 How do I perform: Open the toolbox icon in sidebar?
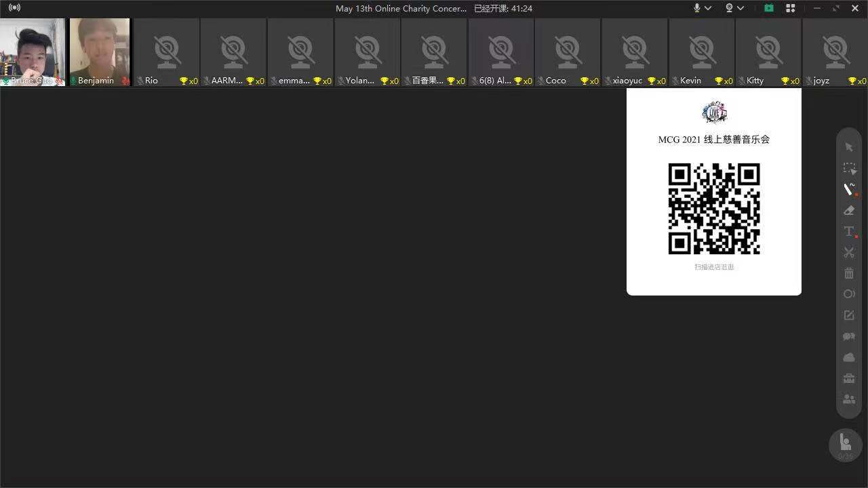click(849, 378)
